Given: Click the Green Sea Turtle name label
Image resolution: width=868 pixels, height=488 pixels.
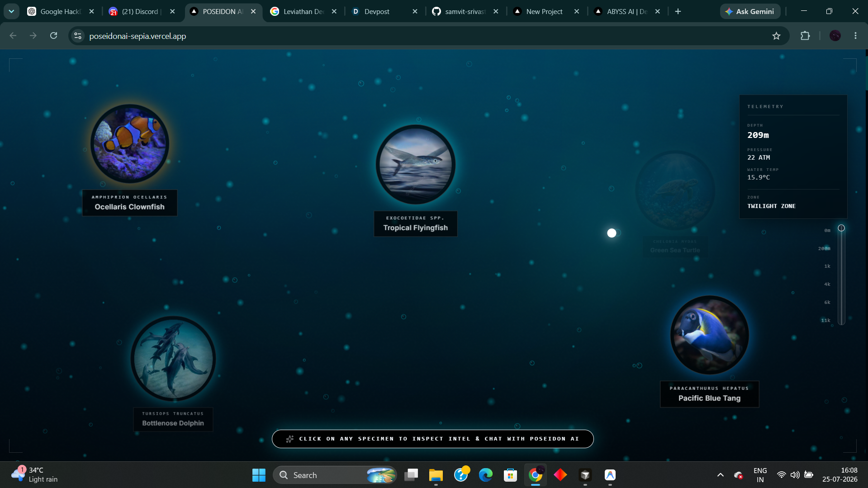Looking at the screenshot, I should pyautogui.click(x=675, y=246).
